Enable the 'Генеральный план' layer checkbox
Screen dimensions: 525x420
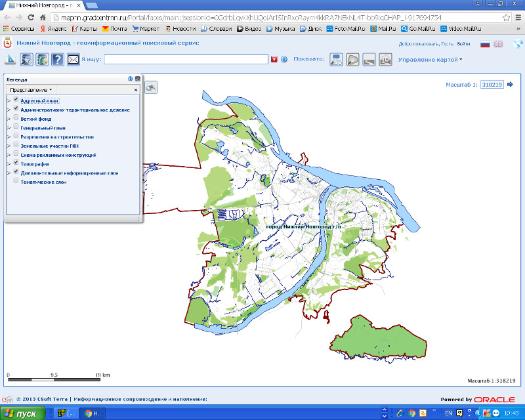[x=16, y=127]
